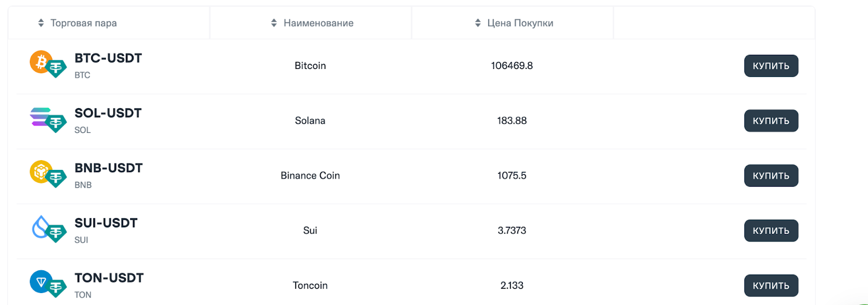
Task: Select the Bitcoin price 106469.8 cell
Action: tap(512, 66)
